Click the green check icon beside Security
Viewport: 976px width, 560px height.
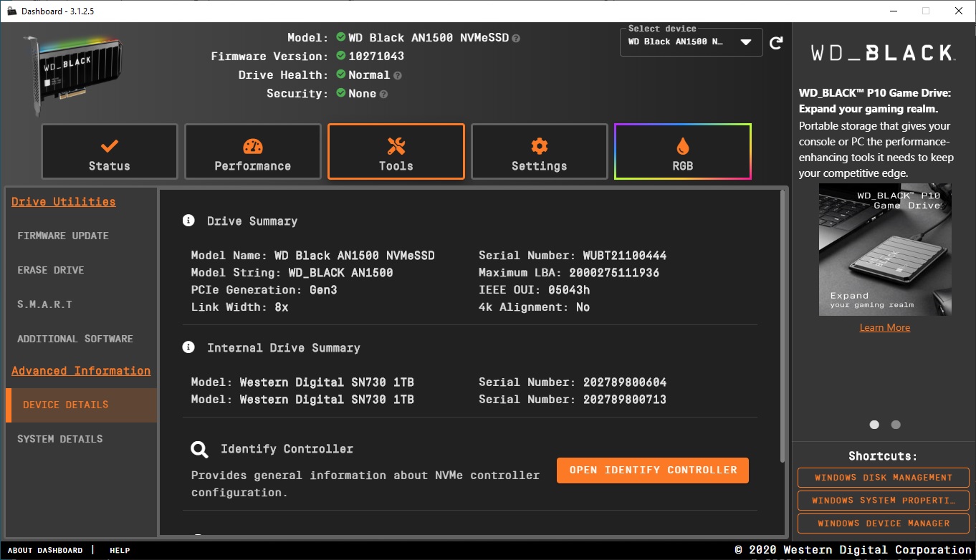tap(340, 93)
